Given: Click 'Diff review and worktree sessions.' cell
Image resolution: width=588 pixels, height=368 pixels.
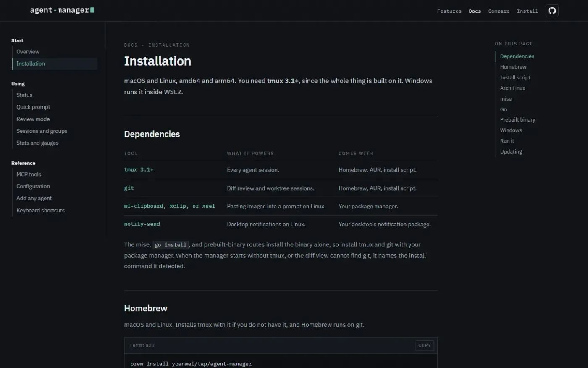Looking at the screenshot, I should (270, 188).
